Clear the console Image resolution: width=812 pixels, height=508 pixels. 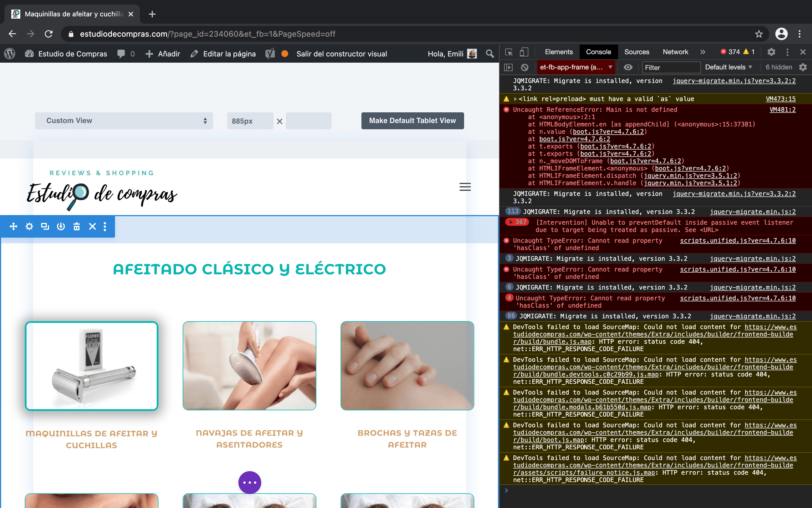524,67
